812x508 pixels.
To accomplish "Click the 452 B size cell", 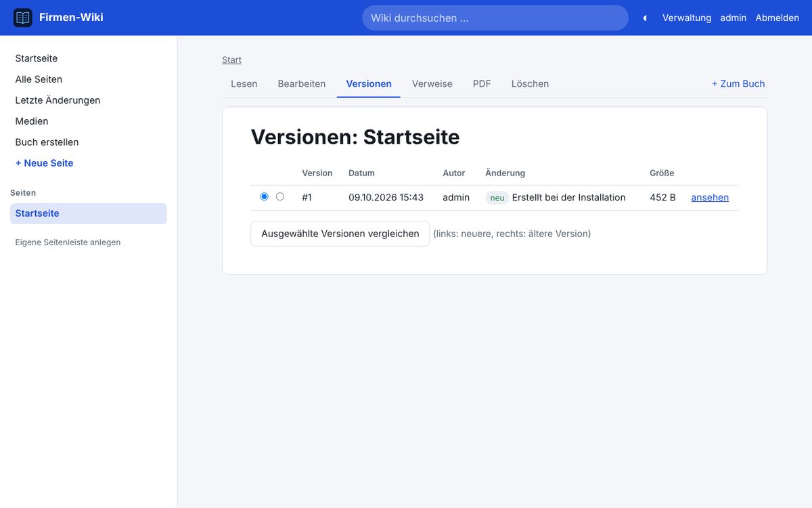I will (x=662, y=198).
